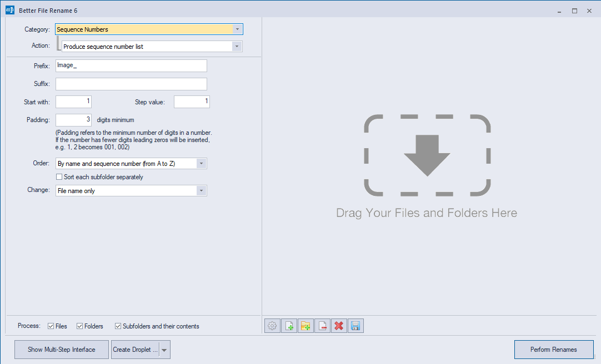This screenshot has width=601, height=364.
Task: Click the Padding digits field
Action: (x=73, y=120)
